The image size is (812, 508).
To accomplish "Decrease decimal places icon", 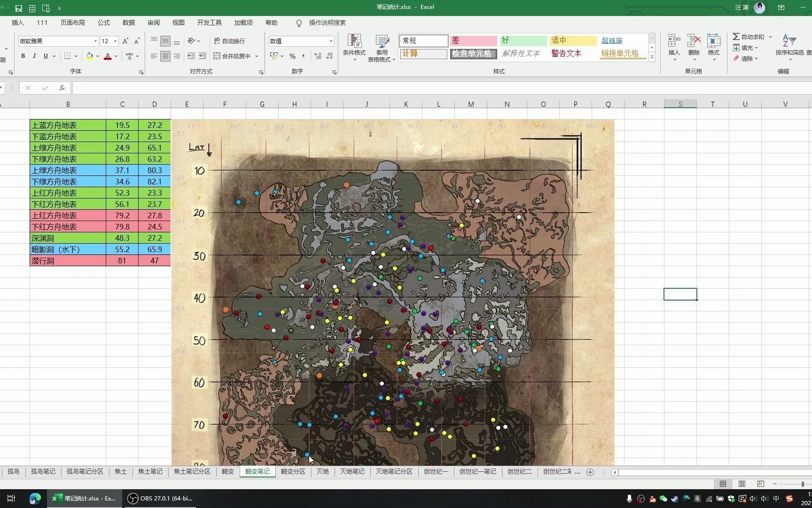I will click(x=329, y=56).
